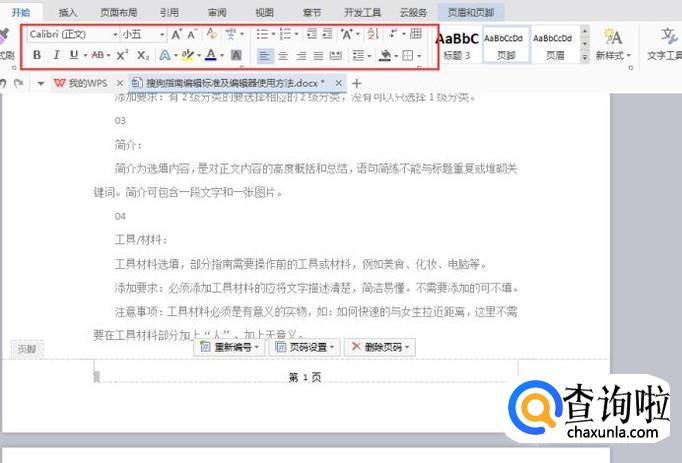Expand shading fill dropdown arrow
Image resolution: width=682 pixels, height=463 pixels.
[x=396, y=56]
